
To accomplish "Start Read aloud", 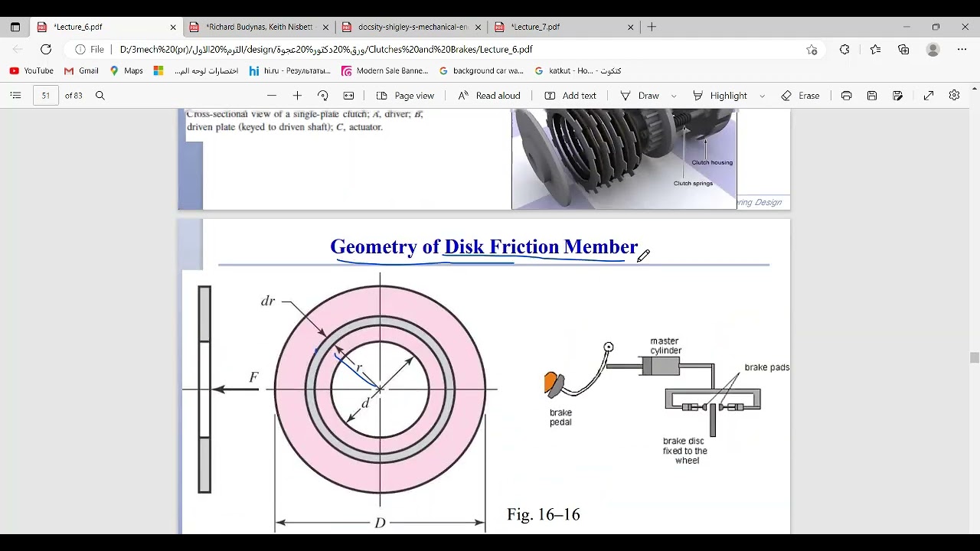I will pos(489,96).
